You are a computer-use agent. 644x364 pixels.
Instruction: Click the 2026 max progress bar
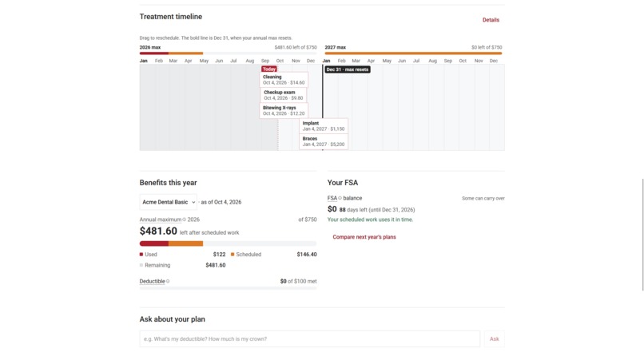[228, 53]
